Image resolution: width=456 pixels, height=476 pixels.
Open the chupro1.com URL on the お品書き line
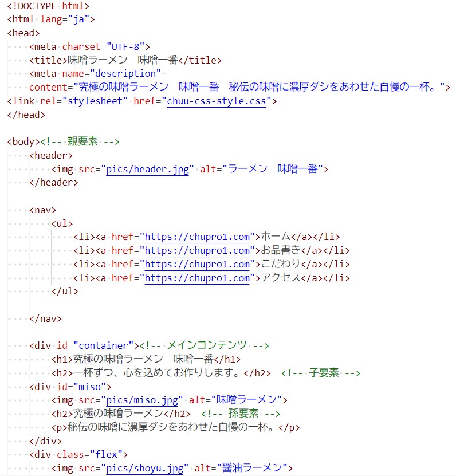point(197,250)
